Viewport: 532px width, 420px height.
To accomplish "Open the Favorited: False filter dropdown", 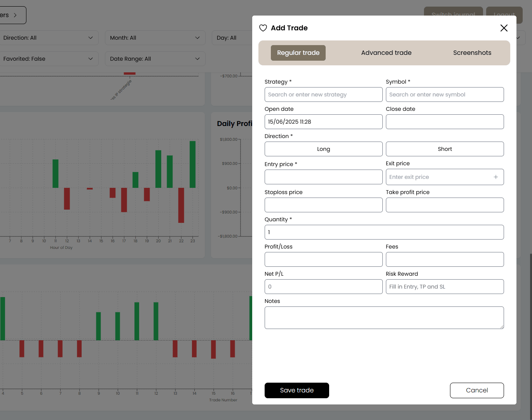I will (x=49, y=59).
